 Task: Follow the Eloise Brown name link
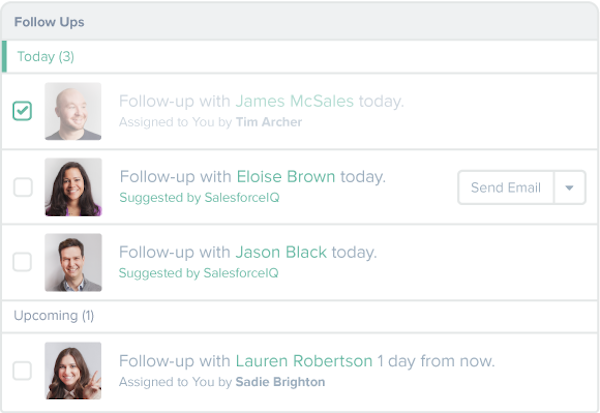pos(285,177)
